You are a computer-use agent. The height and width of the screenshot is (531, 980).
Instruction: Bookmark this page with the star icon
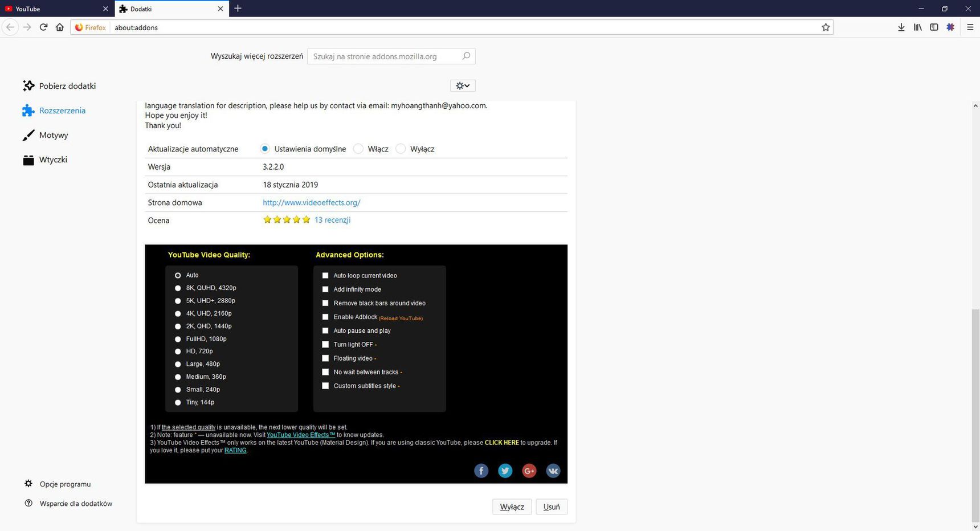click(826, 27)
